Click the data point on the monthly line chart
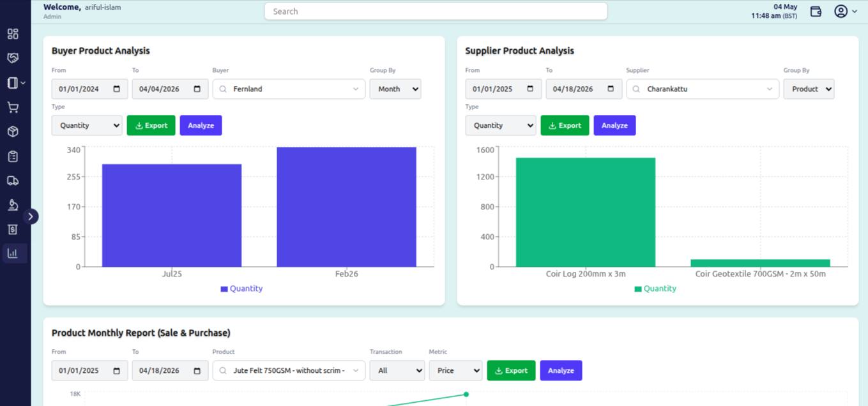Image resolution: width=868 pixels, height=406 pixels. click(x=466, y=395)
